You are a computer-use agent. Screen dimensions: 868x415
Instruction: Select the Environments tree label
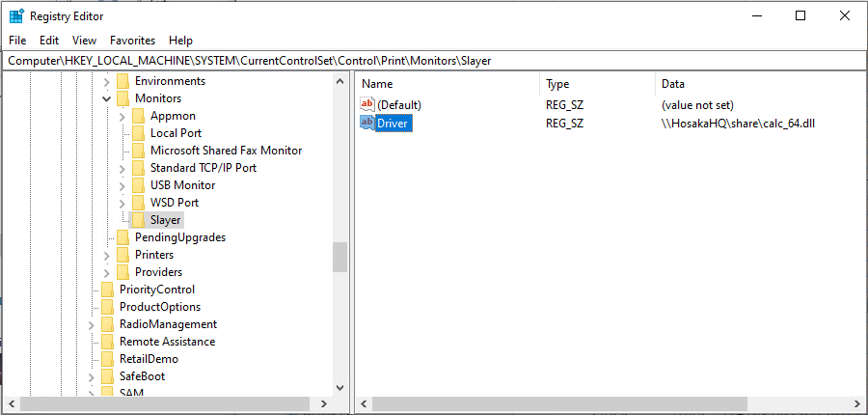coord(170,81)
